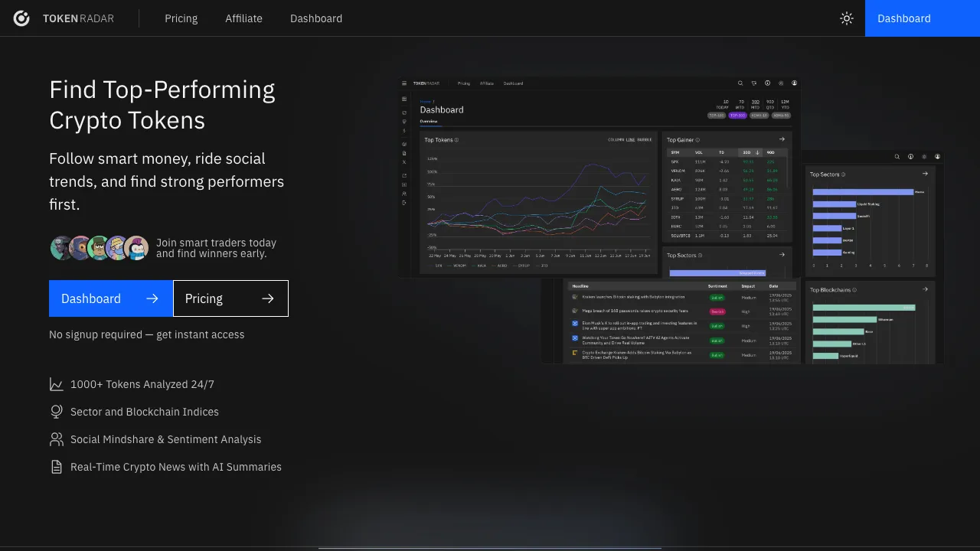Expand the Top Blockchains panel arrow

924,289
